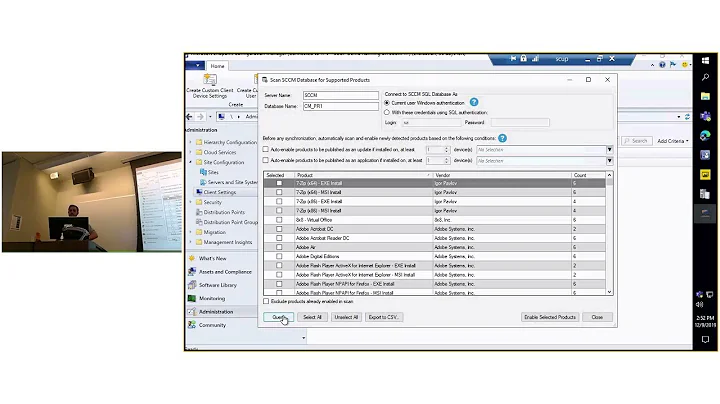The height and width of the screenshot is (404, 720).
Task: Expand the Security folder
Action: (x=191, y=202)
